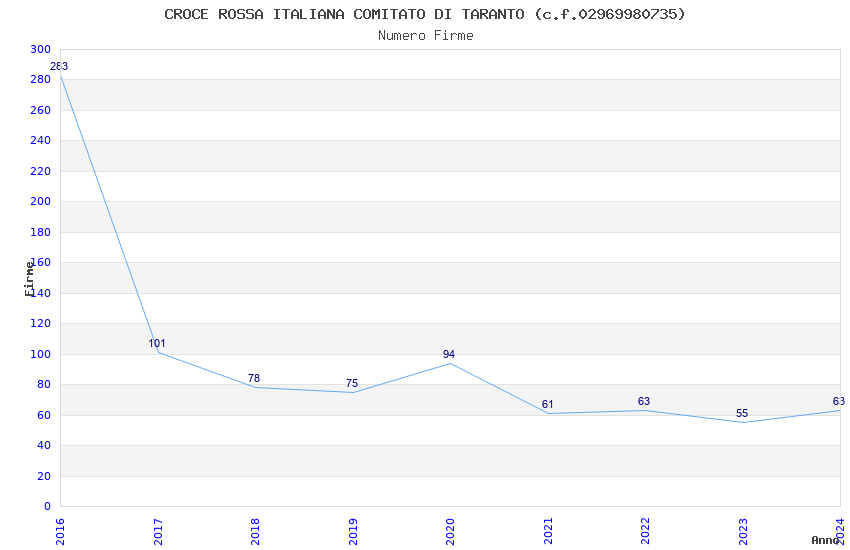
Task: Click the x-axis year 2019
Action: pos(353,532)
